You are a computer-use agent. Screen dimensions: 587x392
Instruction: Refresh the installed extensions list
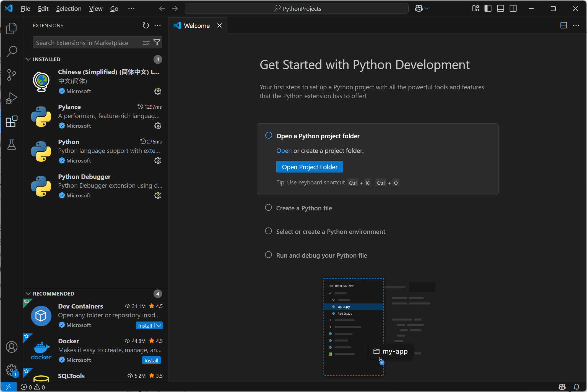[146, 25]
